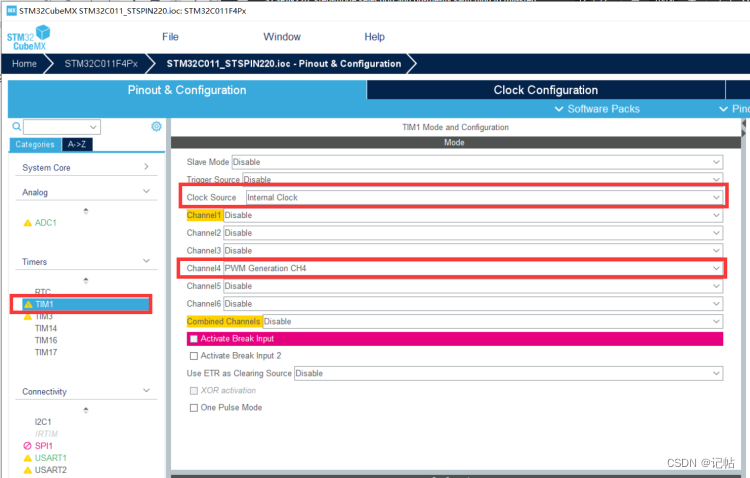Screen dimensions: 750x478
Task: Open the Software Packs menu
Action: point(597,109)
